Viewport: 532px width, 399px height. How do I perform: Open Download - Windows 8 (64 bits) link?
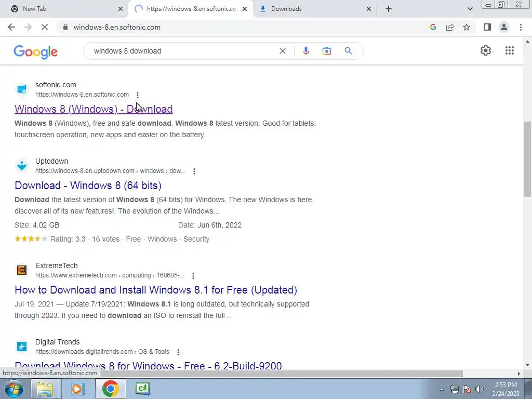(x=88, y=185)
